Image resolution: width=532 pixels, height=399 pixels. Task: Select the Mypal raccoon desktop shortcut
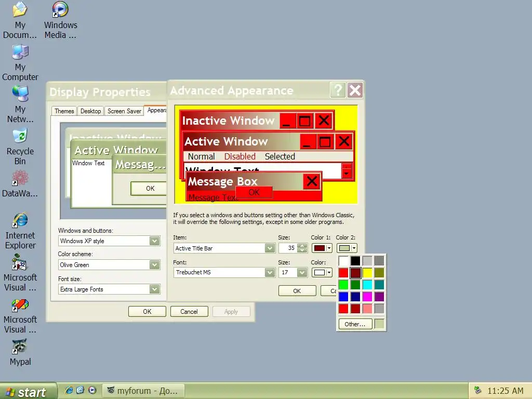20,352
